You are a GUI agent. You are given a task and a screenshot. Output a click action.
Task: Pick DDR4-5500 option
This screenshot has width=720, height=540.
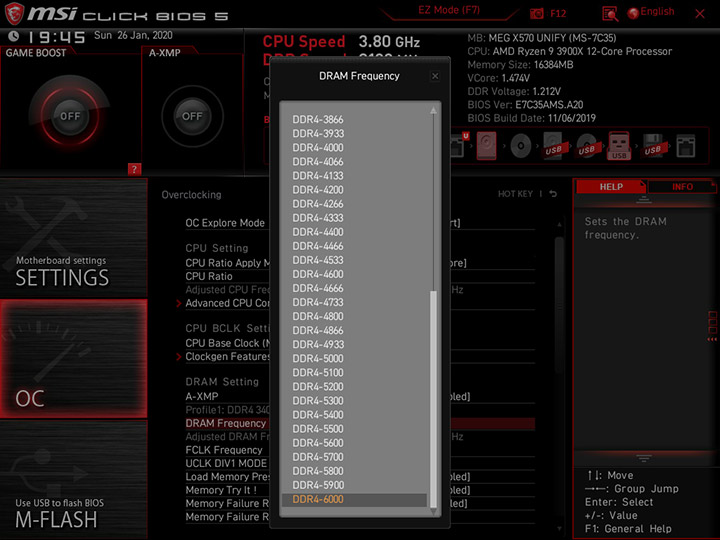tap(318, 429)
